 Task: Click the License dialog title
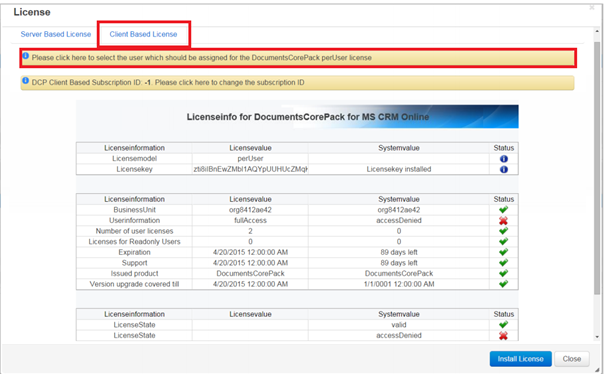point(32,12)
